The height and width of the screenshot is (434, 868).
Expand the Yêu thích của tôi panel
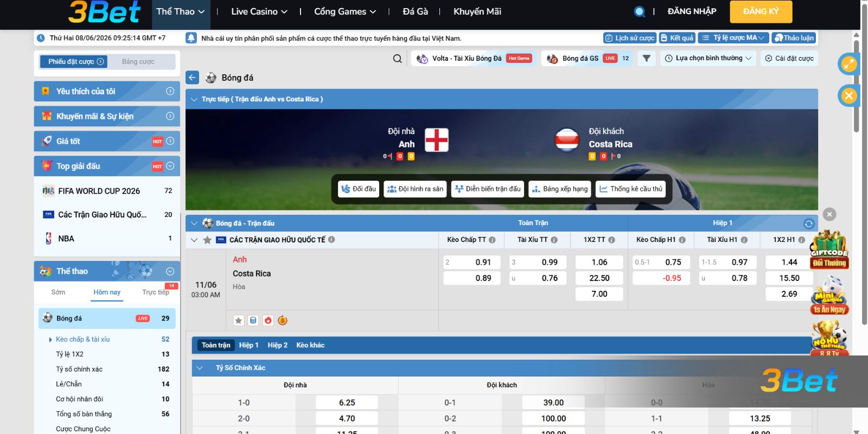[x=170, y=91]
